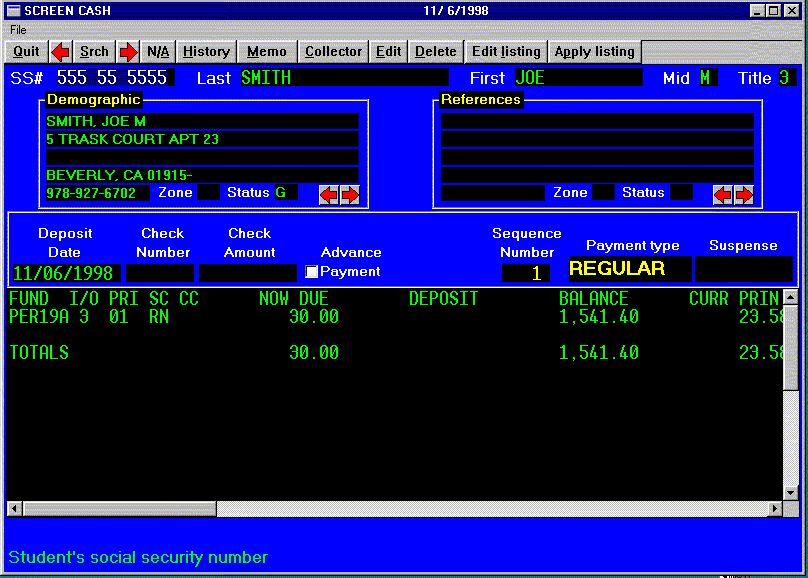Image resolution: width=808 pixels, height=578 pixels.
Task: Open the History screen
Action: tap(206, 52)
